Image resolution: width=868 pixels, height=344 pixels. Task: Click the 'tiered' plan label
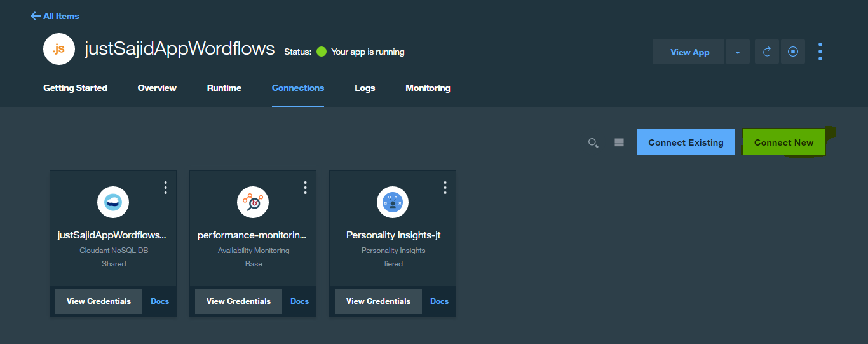pyautogui.click(x=393, y=264)
